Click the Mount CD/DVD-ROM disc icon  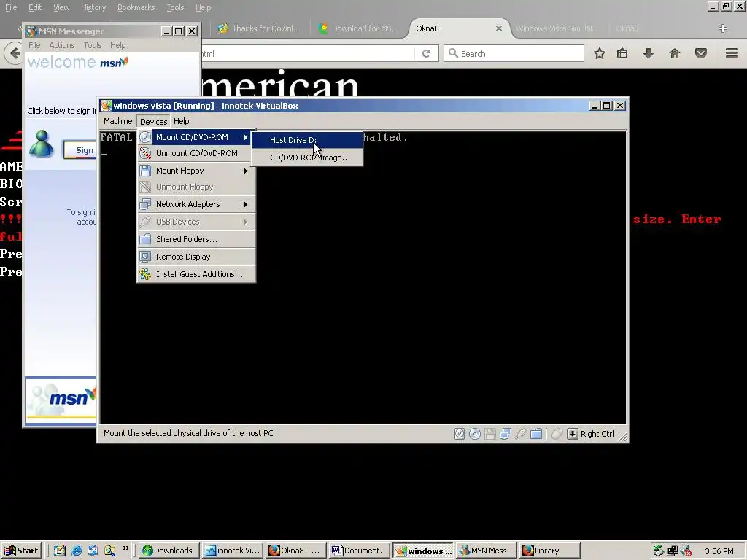145,137
